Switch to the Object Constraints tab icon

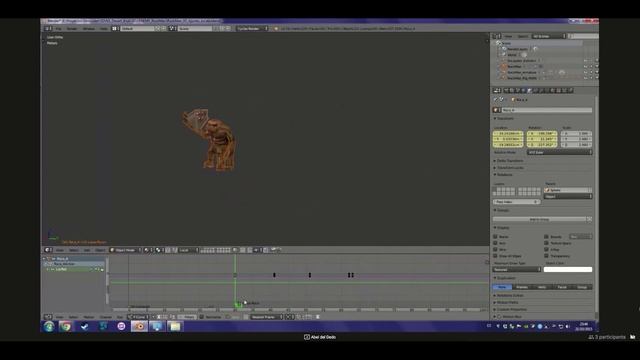(535, 90)
